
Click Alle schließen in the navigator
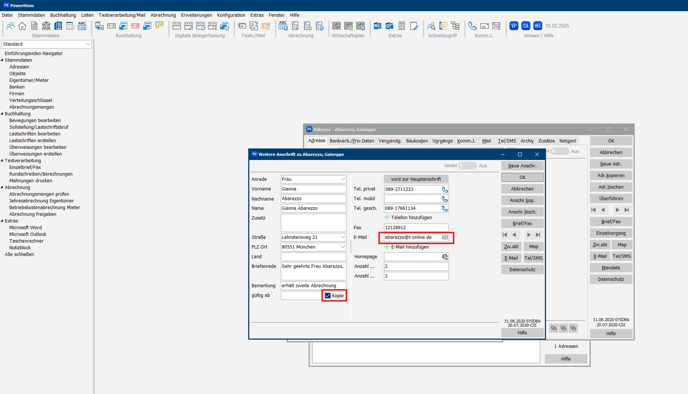coord(19,254)
